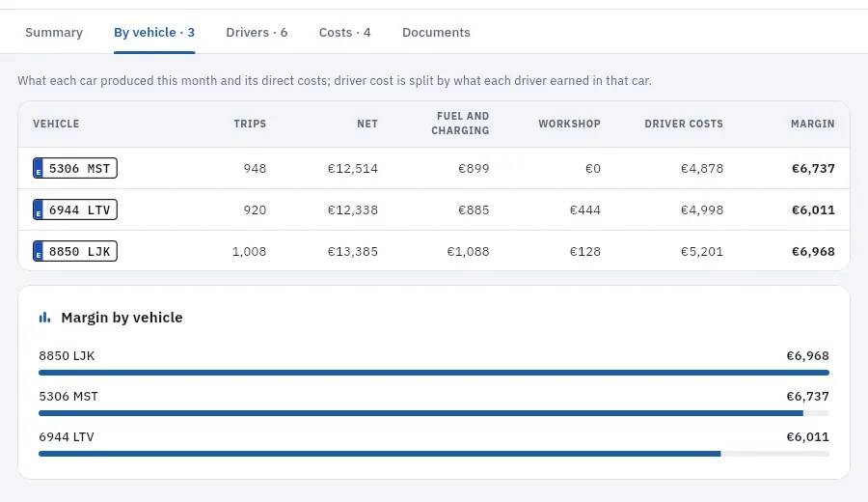
Task: Click the table margin cell €6,011
Action: (813, 209)
